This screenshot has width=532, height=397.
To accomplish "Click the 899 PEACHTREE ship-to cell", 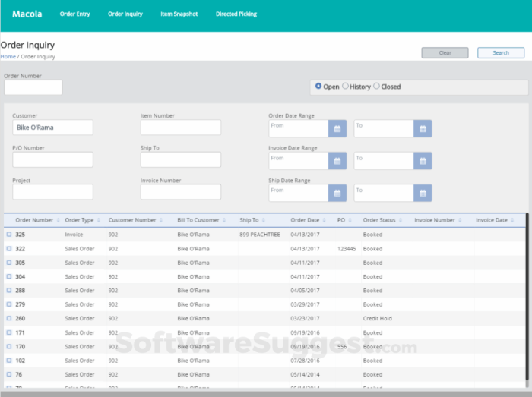I will [260, 235].
